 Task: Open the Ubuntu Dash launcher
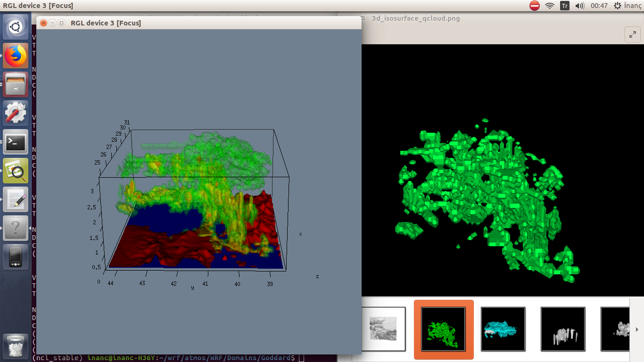coord(16,27)
